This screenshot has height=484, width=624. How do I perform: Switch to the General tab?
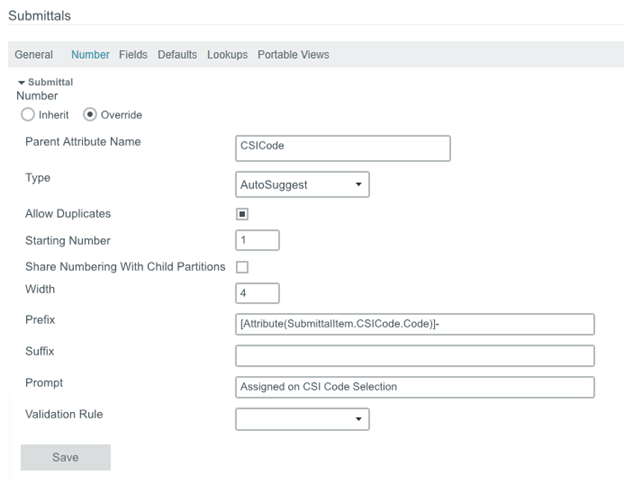coord(34,54)
